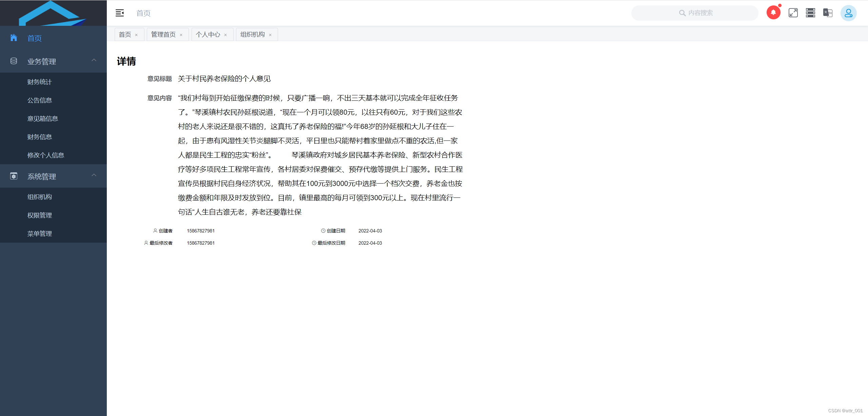The width and height of the screenshot is (868, 416).
Task: Click the 内容搜索 search field
Action: coord(700,13)
